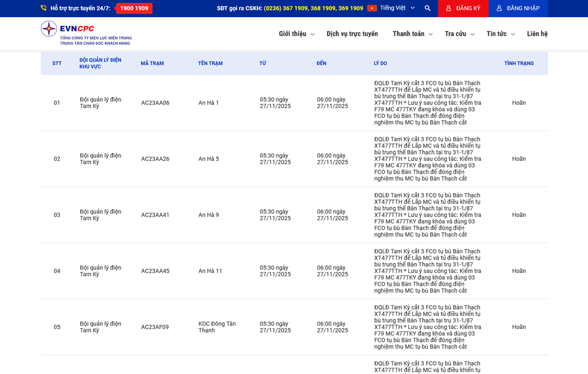The width and height of the screenshot is (588, 374).
Task: Select station code AC23AA06 in row 01
Action: (x=155, y=103)
